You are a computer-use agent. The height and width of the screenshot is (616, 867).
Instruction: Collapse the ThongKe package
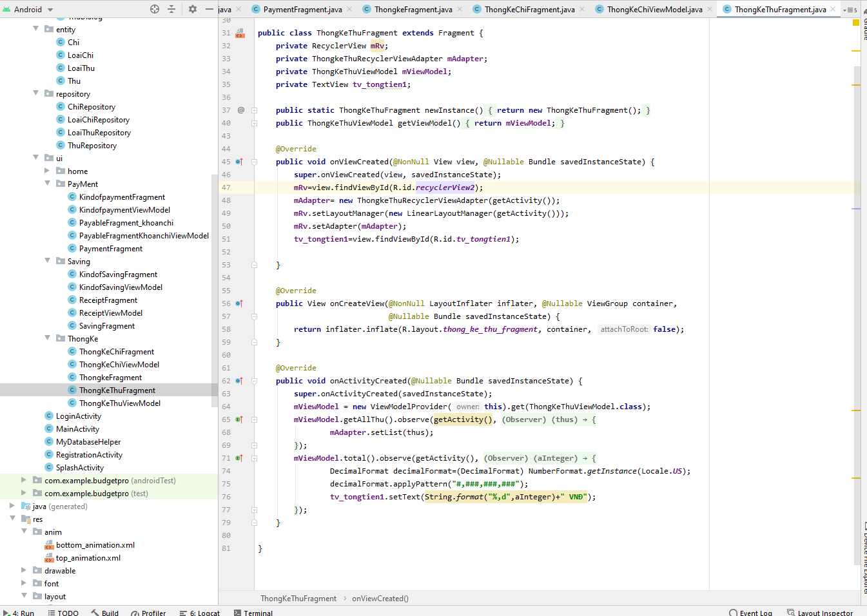point(48,338)
